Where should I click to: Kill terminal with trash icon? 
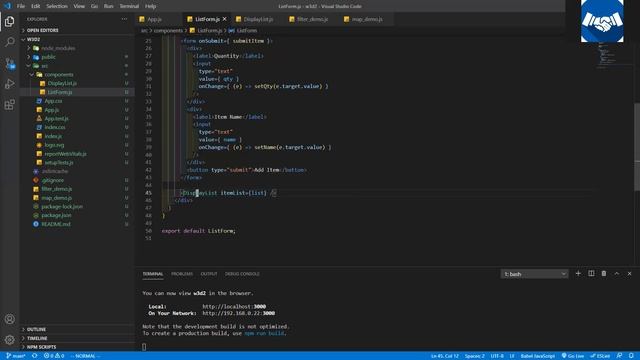point(604,273)
